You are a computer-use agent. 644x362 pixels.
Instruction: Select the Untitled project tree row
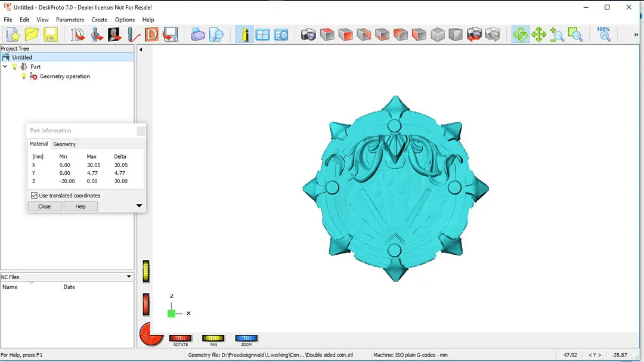(x=67, y=57)
